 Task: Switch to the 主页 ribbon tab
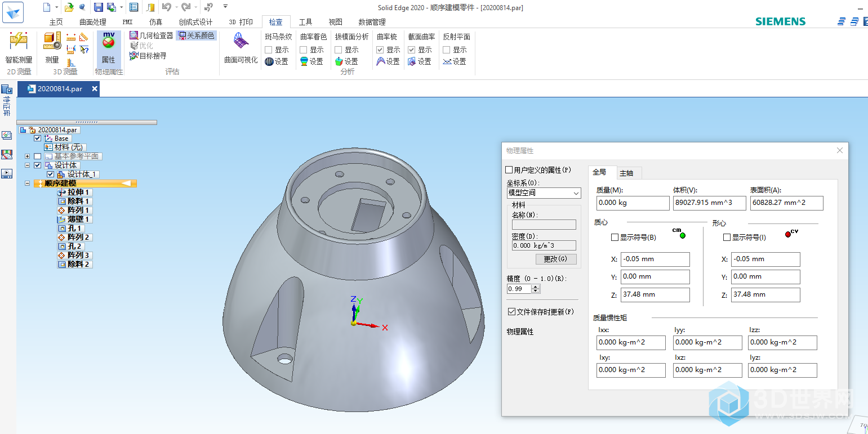[56, 22]
